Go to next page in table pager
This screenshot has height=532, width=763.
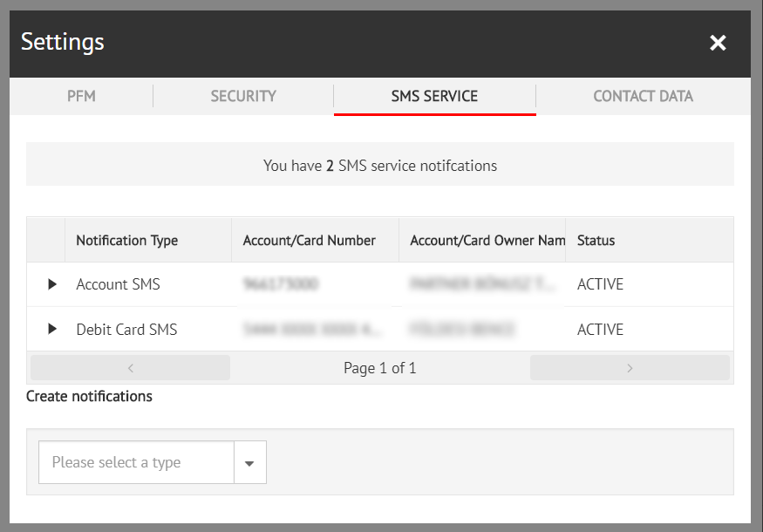point(630,368)
